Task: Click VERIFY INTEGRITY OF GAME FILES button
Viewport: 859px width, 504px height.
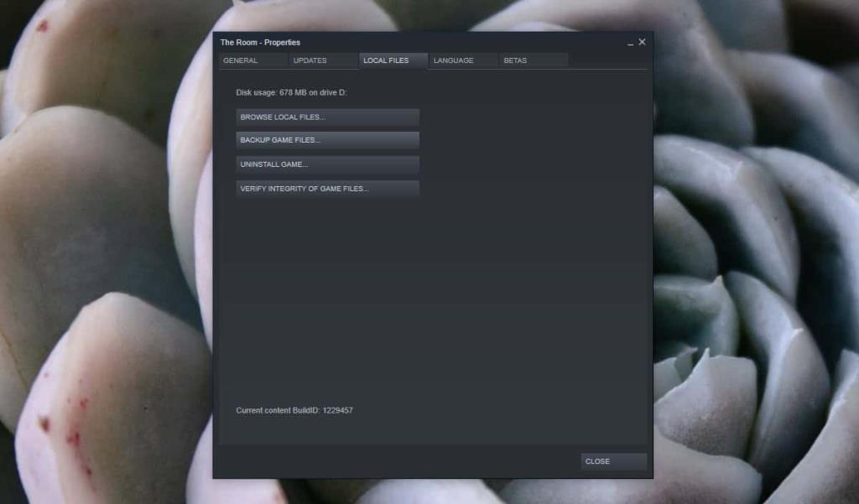Action: pos(327,188)
